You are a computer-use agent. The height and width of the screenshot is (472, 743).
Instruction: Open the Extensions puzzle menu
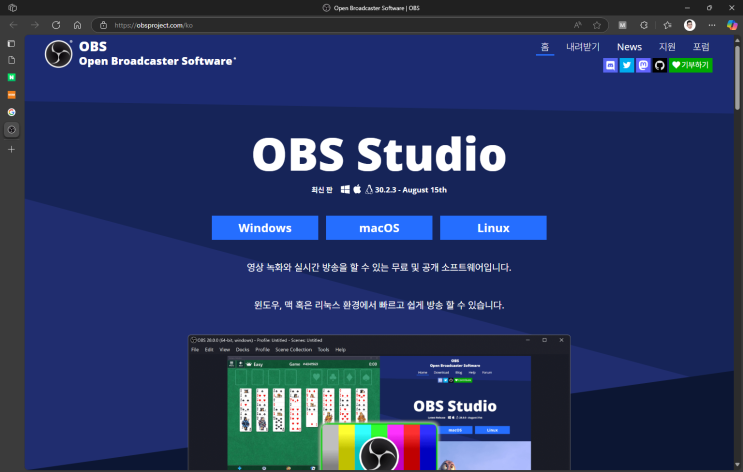pyautogui.click(x=643, y=25)
